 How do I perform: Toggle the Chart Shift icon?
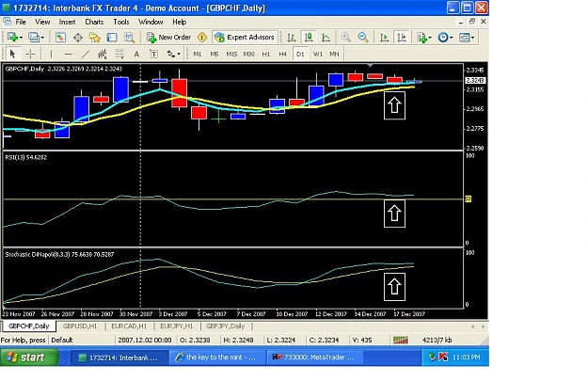402,37
